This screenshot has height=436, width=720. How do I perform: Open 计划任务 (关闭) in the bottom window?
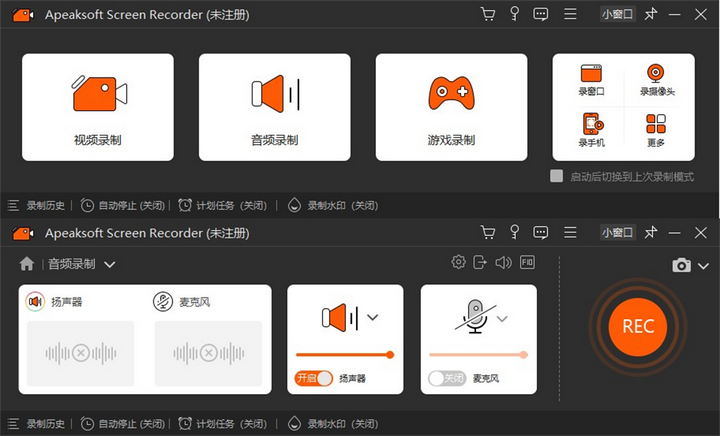(x=223, y=424)
